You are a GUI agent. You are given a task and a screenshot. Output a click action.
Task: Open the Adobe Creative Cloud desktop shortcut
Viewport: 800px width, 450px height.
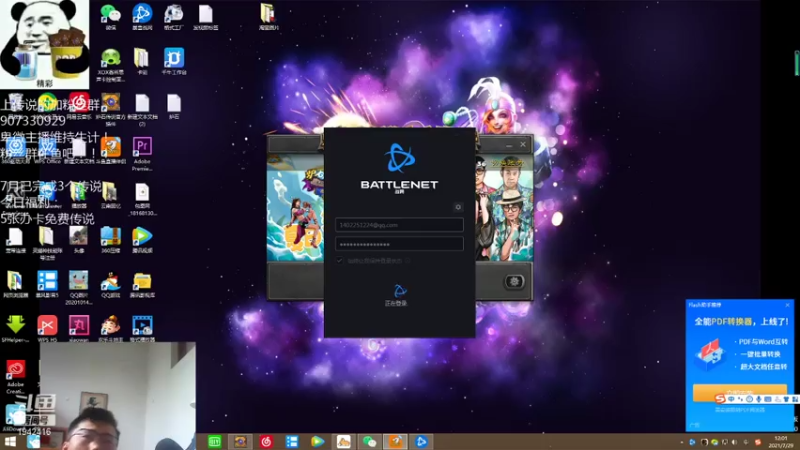(x=16, y=377)
